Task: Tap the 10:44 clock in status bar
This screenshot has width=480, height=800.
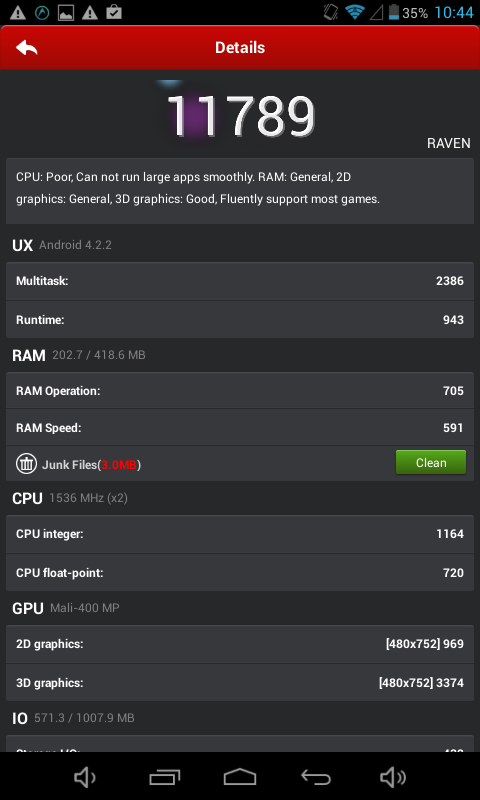Action: tap(454, 12)
